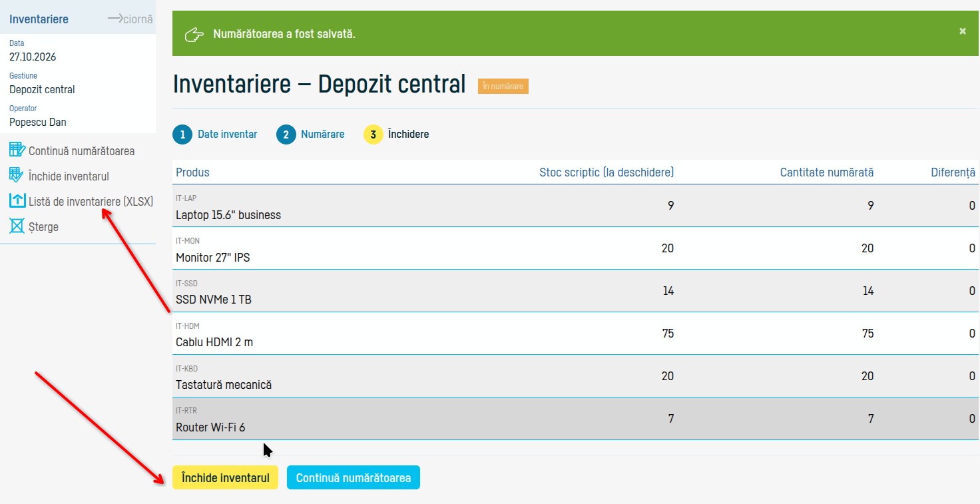The image size is (980, 504).
Task: Click the Cantitate numărată column header
Action: point(827,172)
